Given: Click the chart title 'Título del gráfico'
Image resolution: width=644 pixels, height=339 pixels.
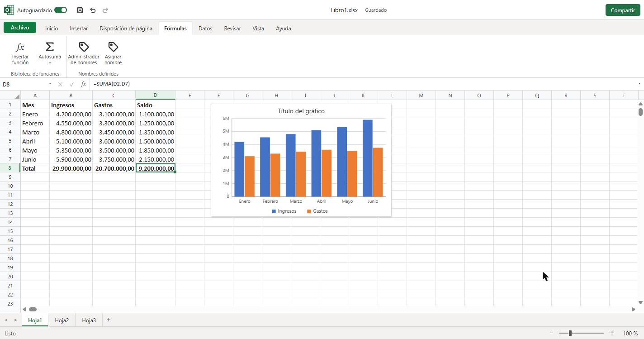Looking at the screenshot, I should (x=301, y=111).
